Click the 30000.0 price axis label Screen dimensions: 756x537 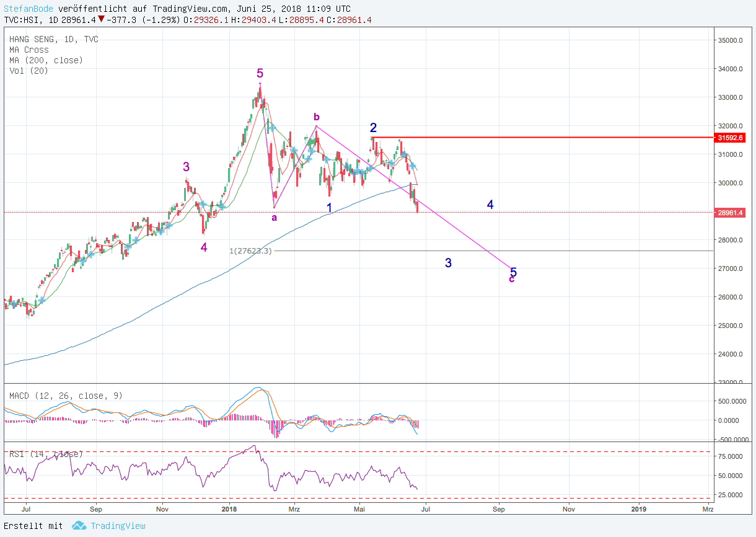coord(731,183)
